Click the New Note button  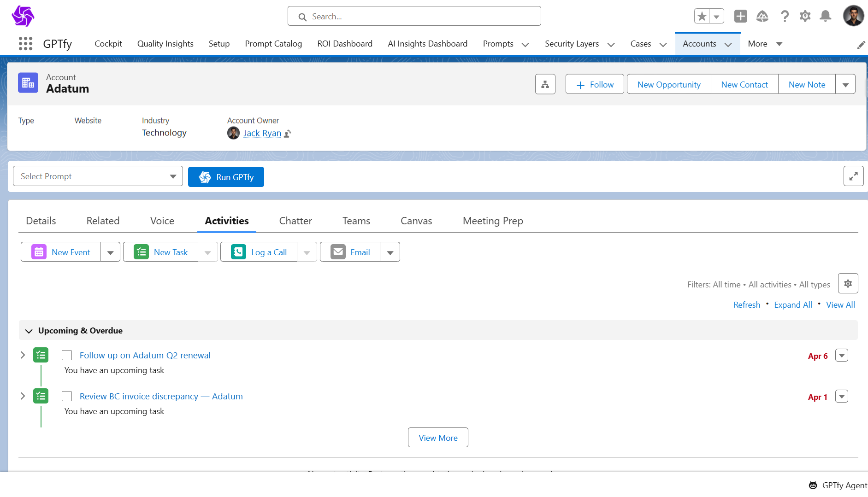pyautogui.click(x=807, y=84)
